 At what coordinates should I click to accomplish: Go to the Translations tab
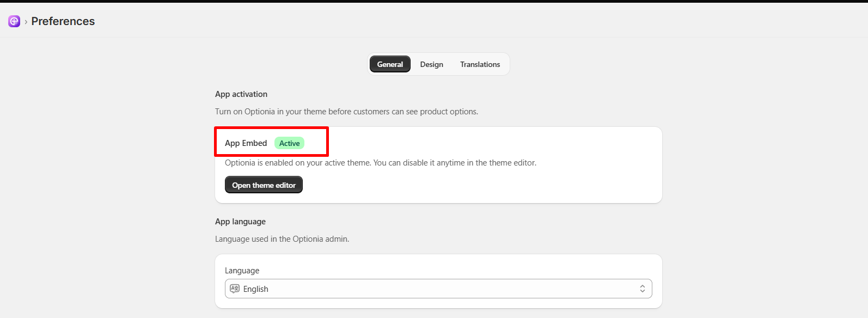(480, 64)
